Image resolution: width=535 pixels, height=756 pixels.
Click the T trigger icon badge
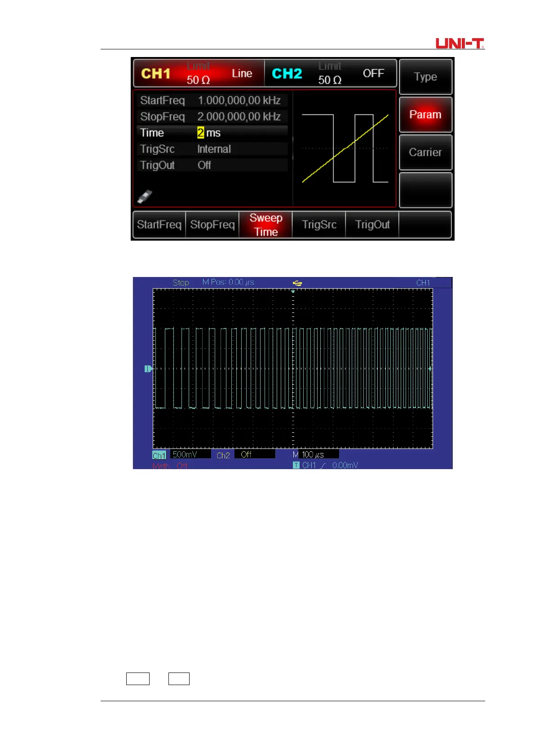pyautogui.click(x=296, y=465)
